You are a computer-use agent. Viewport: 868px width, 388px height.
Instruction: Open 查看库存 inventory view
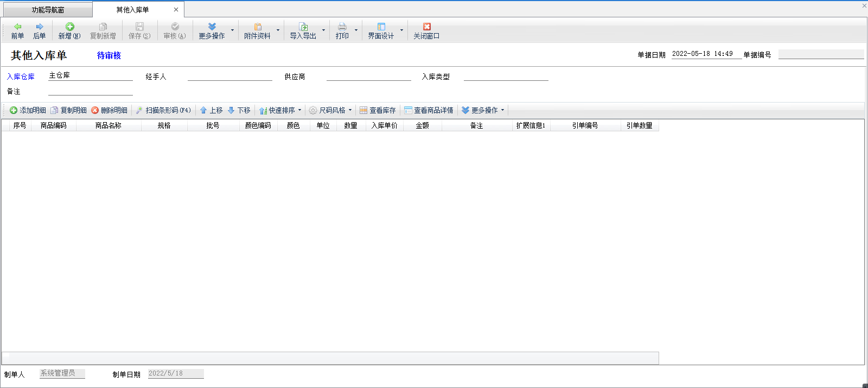(x=378, y=110)
